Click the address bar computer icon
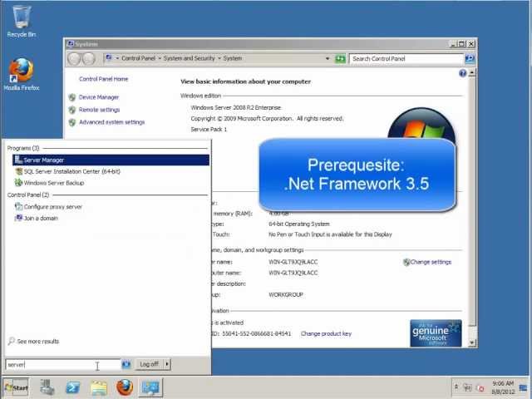The image size is (532, 399). [x=109, y=58]
